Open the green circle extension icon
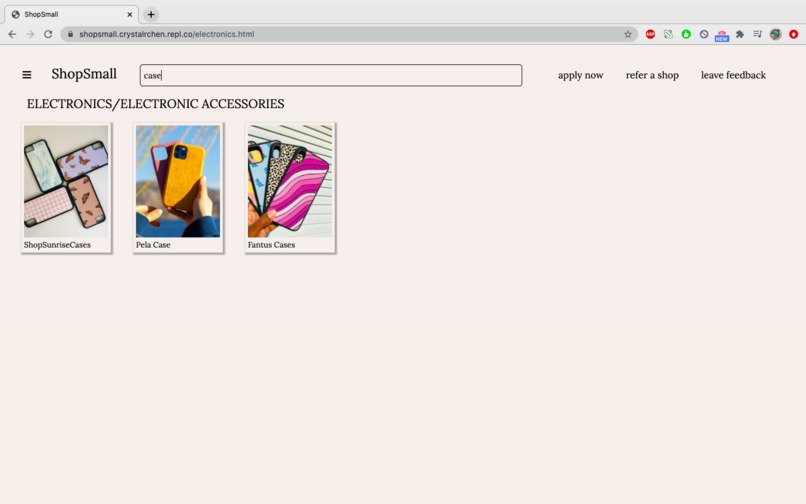This screenshot has height=504, width=806. [686, 34]
